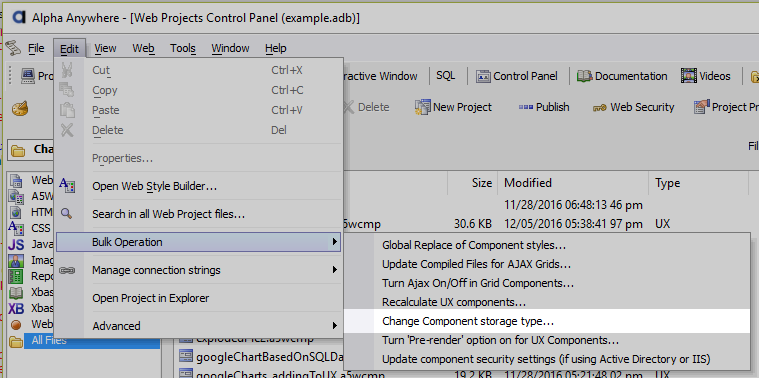The height and width of the screenshot is (378, 759).
Task: Click the Project Properties icon
Action: pyautogui.click(x=701, y=107)
